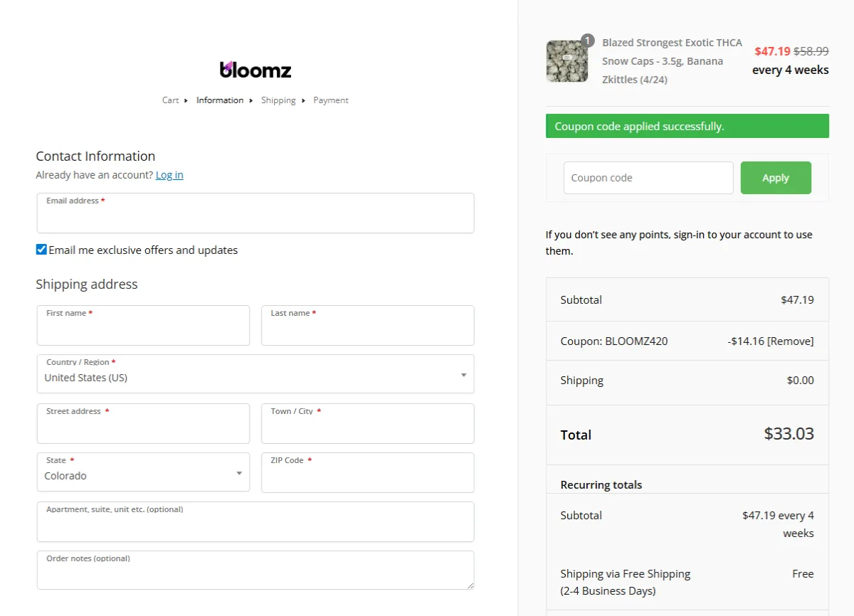Uncheck Email me exclusive offers and updates
Viewport: 854px width, 616px height.
pos(41,250)
